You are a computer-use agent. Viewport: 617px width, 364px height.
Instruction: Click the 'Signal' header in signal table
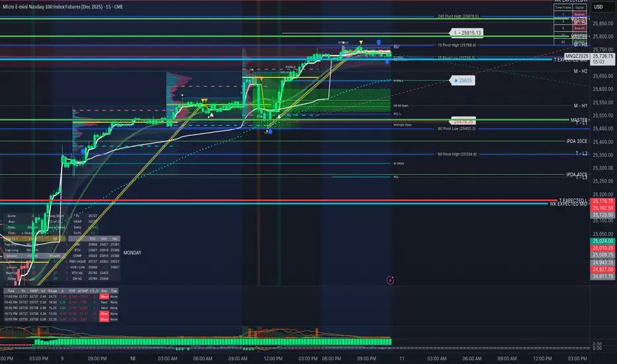click(579, 7)
